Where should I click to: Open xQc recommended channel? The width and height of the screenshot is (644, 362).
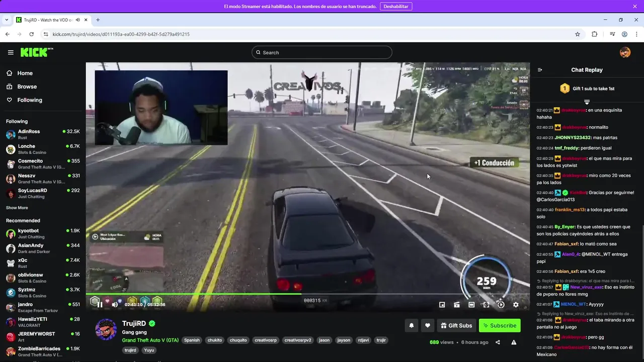(x=43, y=263)
